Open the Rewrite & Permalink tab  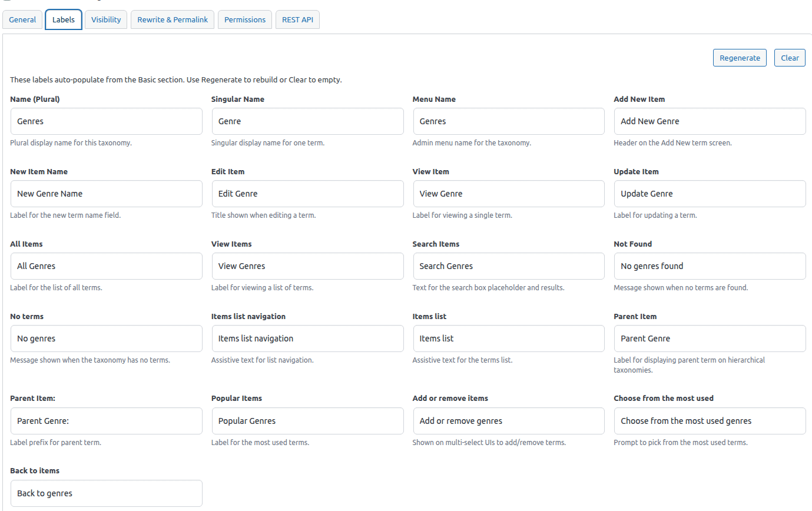[x=173, y=19]
